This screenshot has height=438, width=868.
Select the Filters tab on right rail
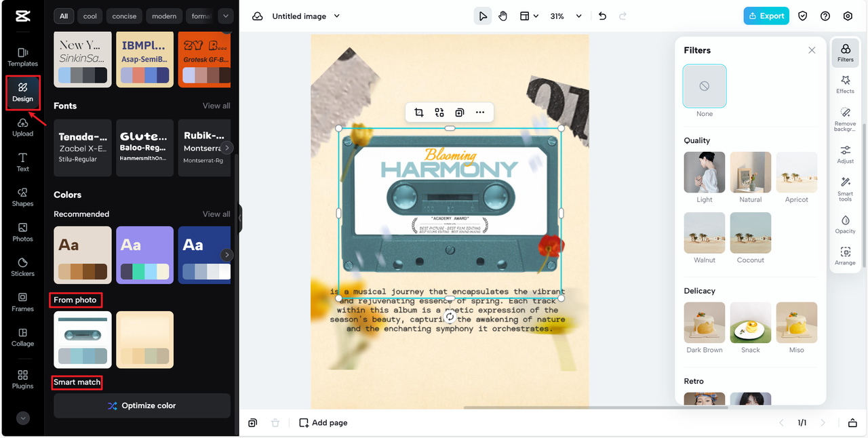pyautogui.click(x=845, y=53)
